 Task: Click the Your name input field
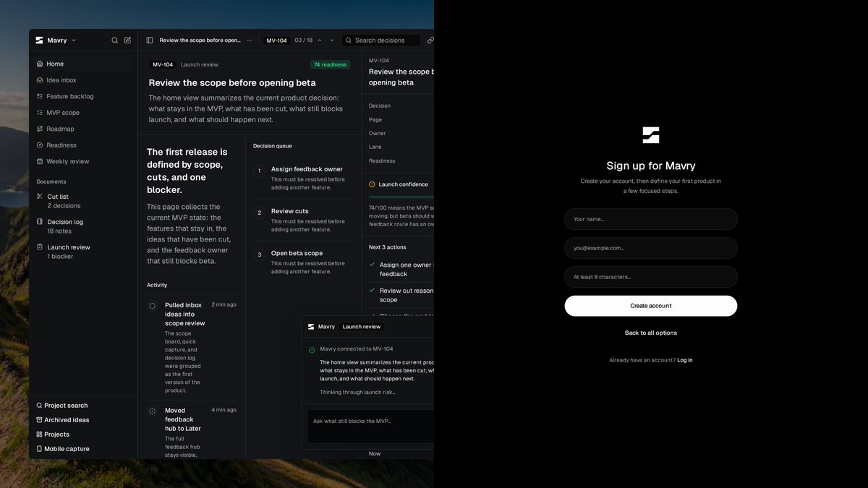[x=651, y=219]
